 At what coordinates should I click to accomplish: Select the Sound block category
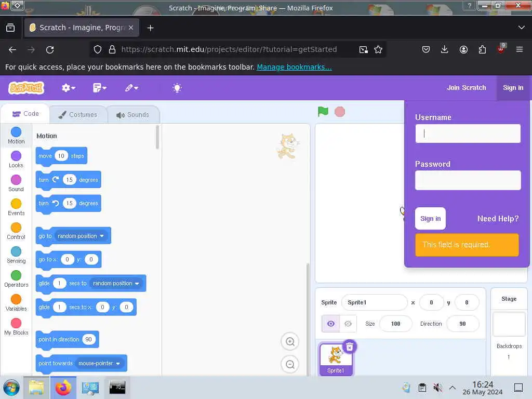click(x=16, y=183)
